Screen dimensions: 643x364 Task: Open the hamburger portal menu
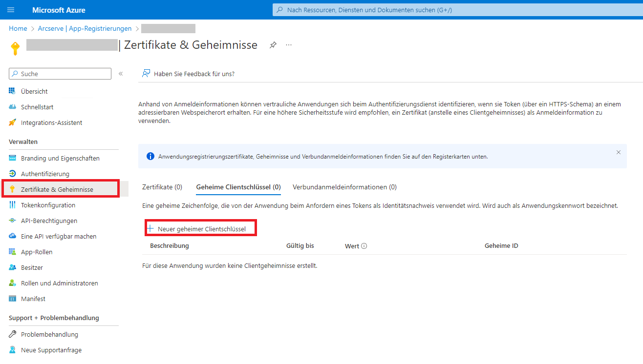tap(11, 10)
